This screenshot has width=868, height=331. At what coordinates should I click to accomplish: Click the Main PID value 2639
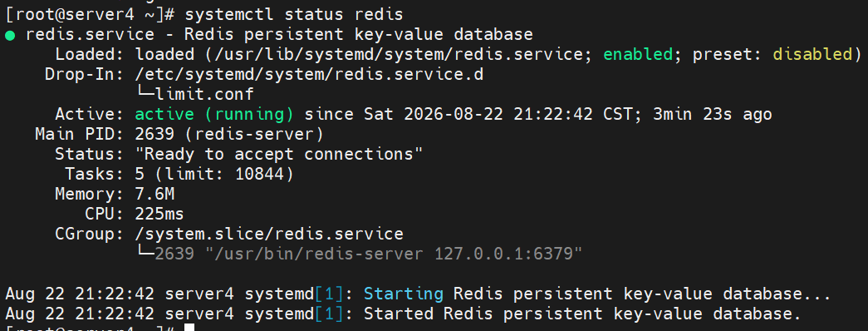(154, 135)
